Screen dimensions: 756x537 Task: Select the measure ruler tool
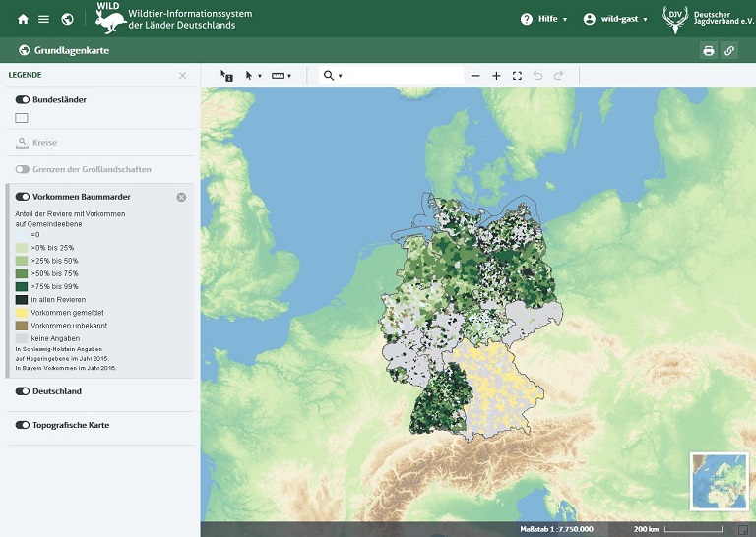(278, 76)
